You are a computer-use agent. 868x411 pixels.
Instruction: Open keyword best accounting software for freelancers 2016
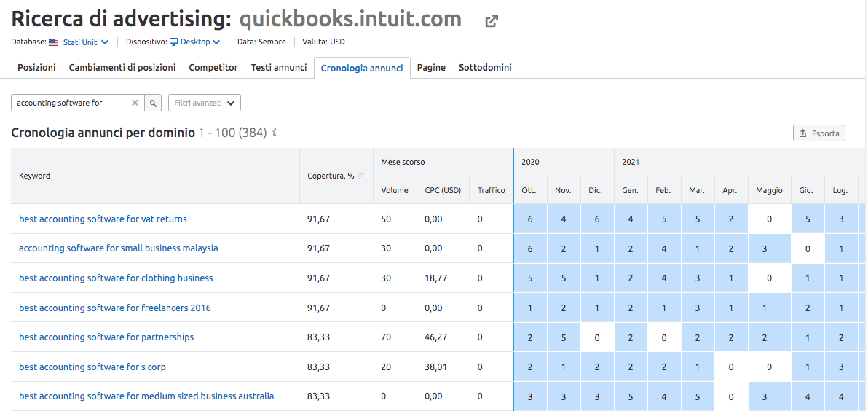pyautogui.click(x=114, y=308)
